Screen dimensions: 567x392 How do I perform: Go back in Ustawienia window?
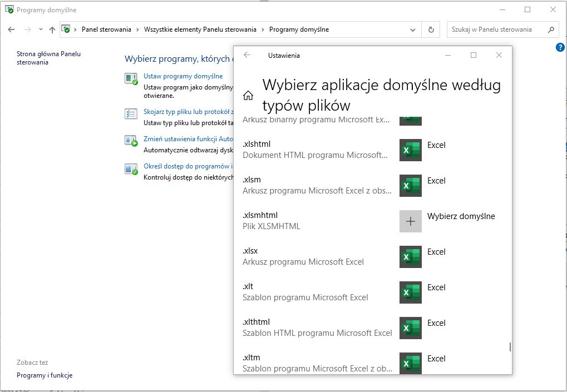tap(247, 55)
